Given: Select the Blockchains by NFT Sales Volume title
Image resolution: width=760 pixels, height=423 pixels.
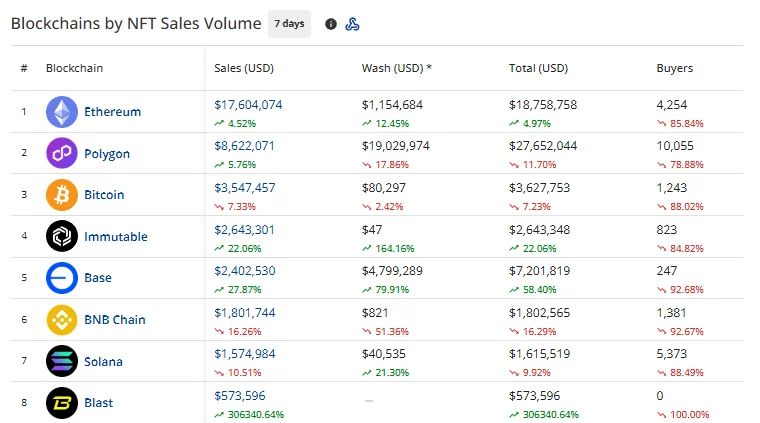Looking at the screenshot, I should (x=136, y=24).
